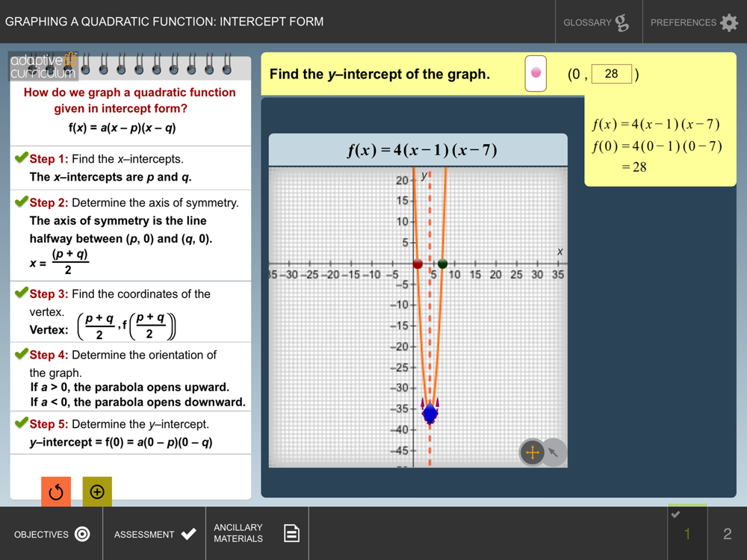Open the Glossary icon

click(622, 22)
